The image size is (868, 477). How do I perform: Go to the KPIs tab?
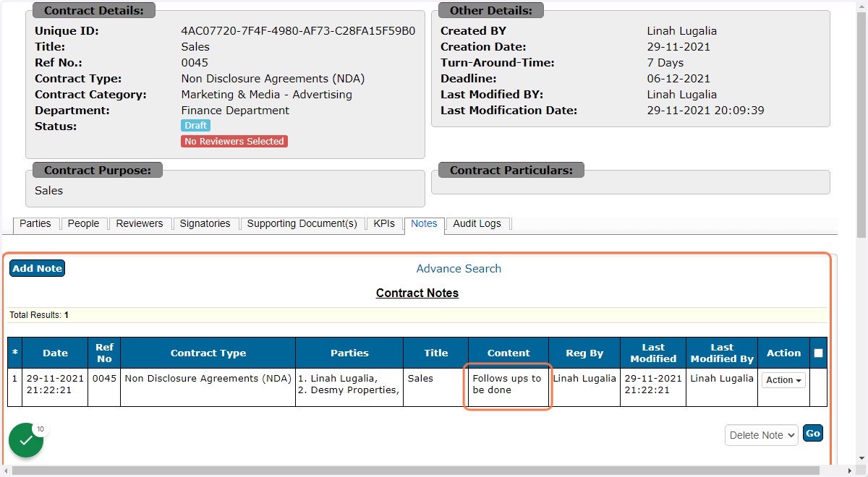coord(384,224)
